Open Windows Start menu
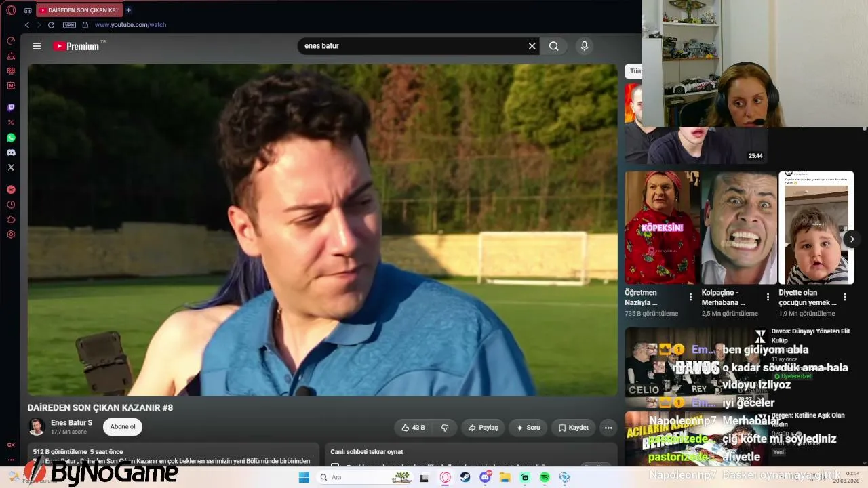Screen dimensions: 868x488 click(x=304, y=477)
